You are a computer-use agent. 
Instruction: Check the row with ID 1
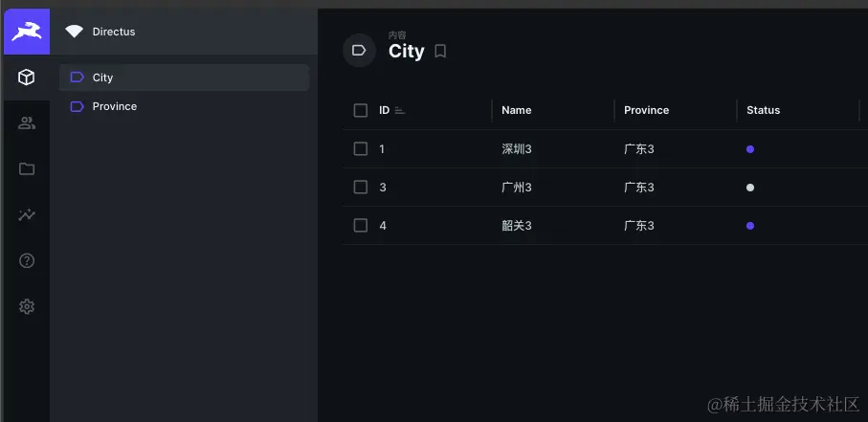(361, 149)
